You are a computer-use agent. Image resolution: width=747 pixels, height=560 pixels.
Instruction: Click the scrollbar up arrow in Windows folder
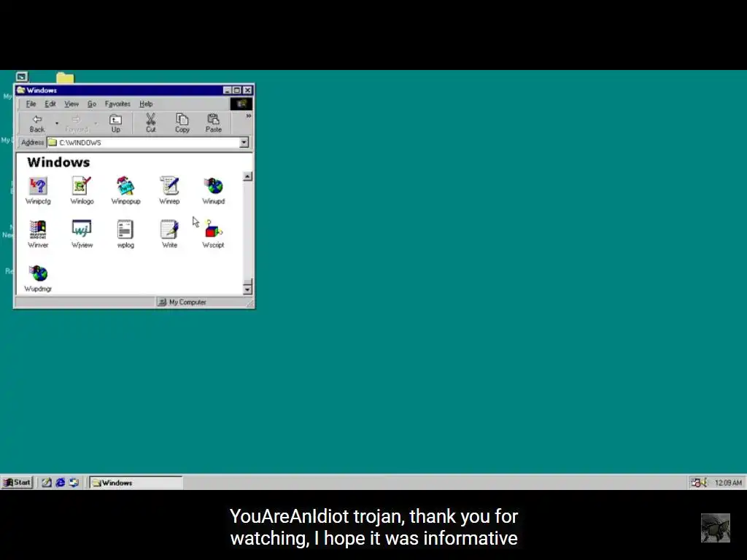click(x=247, y=176)
